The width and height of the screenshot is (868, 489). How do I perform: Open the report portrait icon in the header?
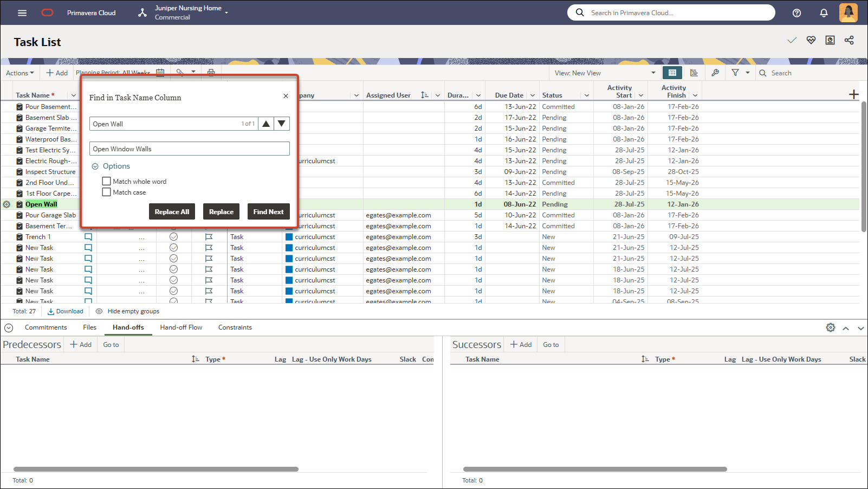pos(830,40)
